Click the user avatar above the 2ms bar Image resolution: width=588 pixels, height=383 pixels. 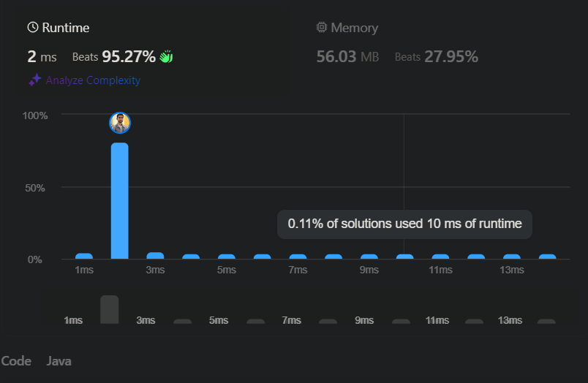pos(120,123)
